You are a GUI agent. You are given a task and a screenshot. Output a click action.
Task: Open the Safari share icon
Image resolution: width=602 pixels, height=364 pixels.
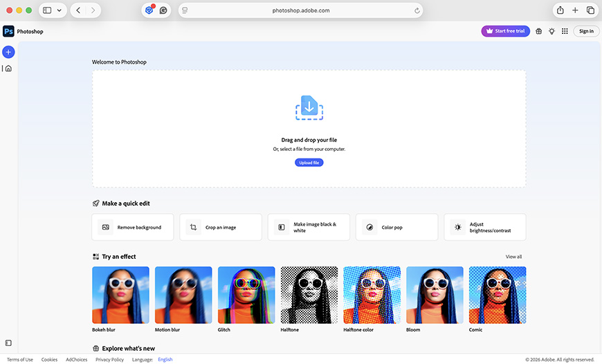560,10
